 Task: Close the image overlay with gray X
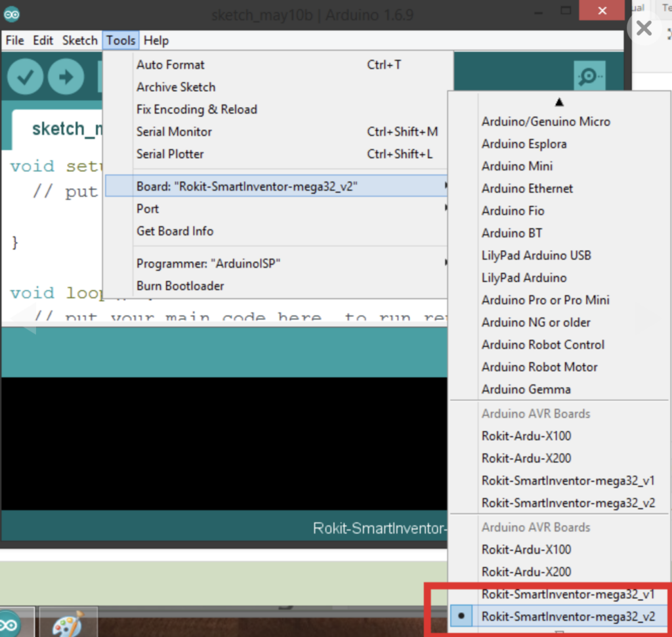[644, 28]
